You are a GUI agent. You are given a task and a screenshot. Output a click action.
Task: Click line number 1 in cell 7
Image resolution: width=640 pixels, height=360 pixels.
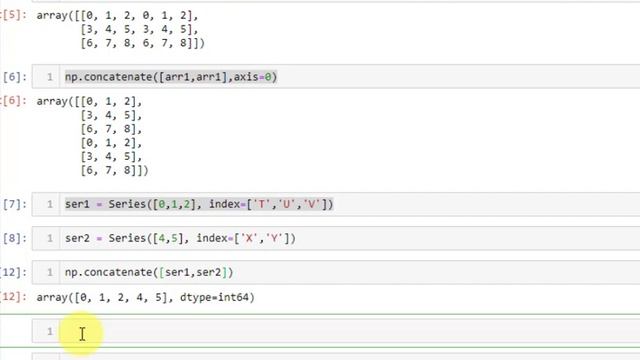(x=50, y=204)
